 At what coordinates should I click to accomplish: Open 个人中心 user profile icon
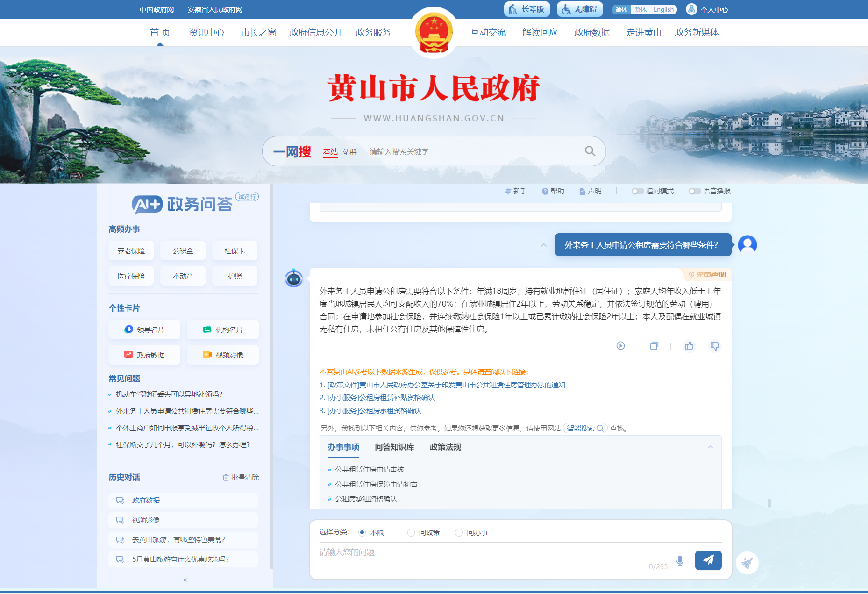coord(691,9)
